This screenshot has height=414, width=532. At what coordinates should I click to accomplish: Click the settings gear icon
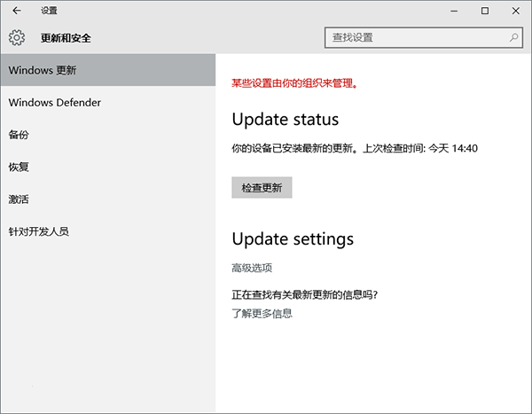(17, 37)
